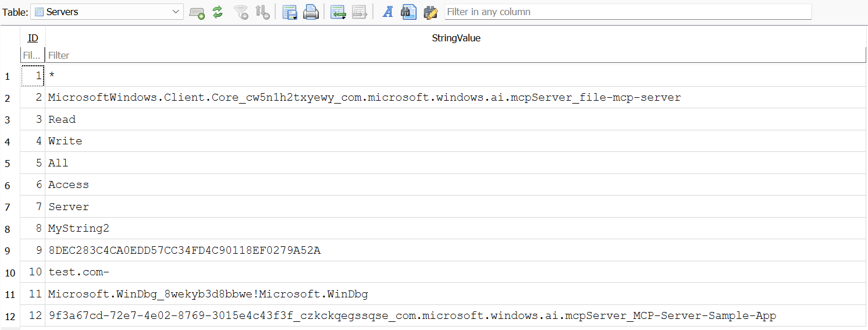Clear sorting order icon
This screenshot has height=330, width=868.
262,12
